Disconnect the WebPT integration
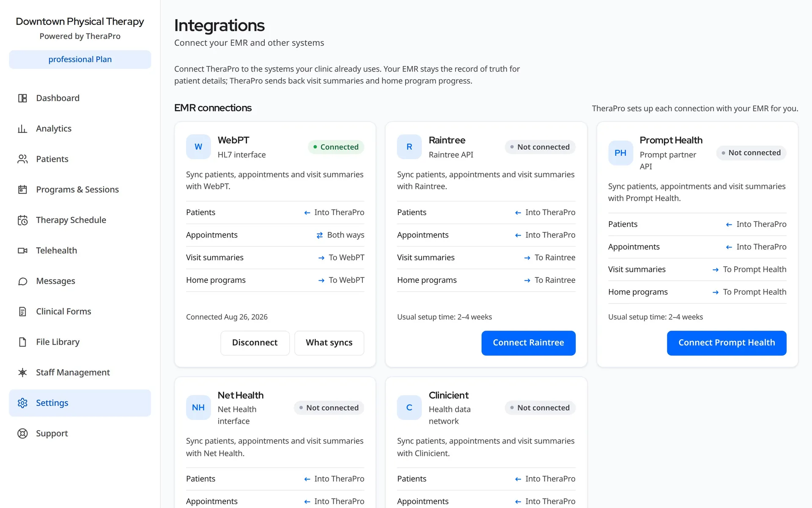This screenshot has width=812, height=508. (x=255, y=343)
